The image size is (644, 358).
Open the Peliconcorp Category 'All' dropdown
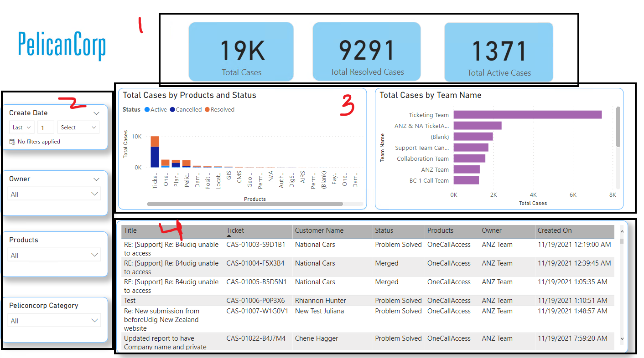coord(54,320)
